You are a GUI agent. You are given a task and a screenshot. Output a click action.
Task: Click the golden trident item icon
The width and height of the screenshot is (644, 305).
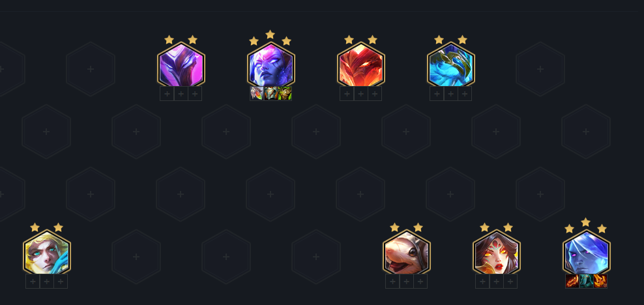point(600,281)
